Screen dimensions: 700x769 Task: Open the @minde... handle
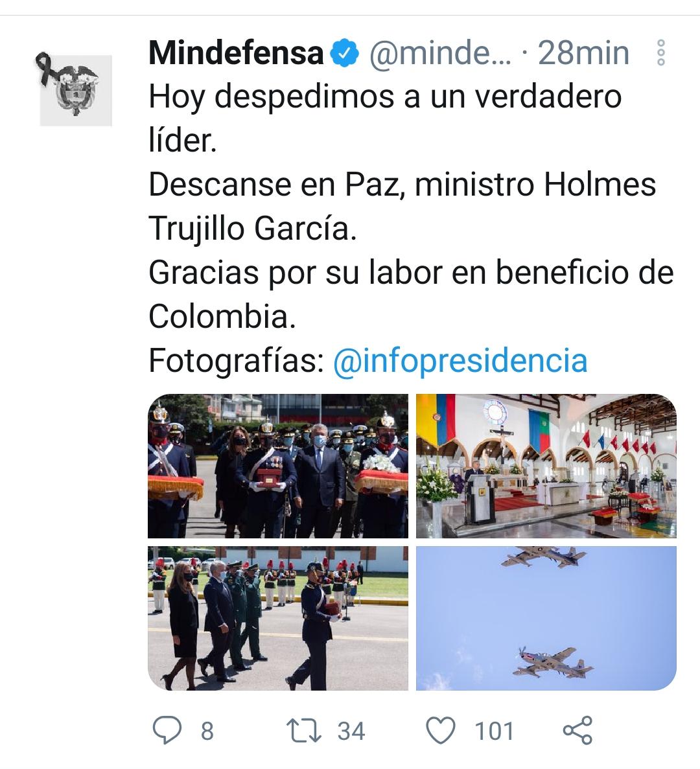(440, 53)
